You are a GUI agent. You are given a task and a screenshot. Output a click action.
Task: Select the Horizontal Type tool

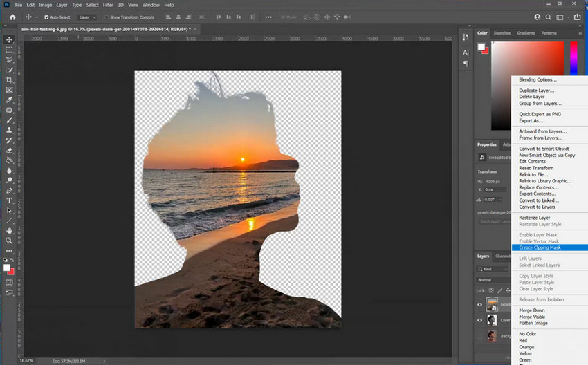9,201
